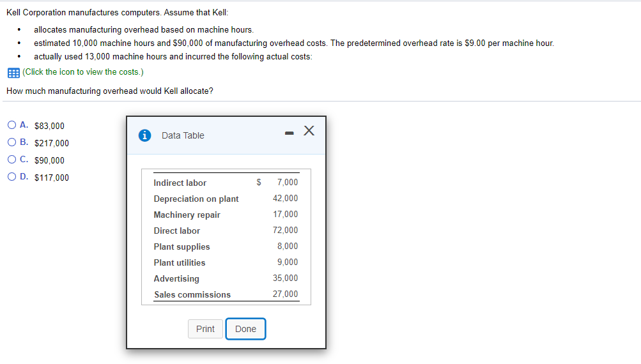The width and height of the screenshot is (641, 364).
Task: Click the 'Depreciation on plant' row label
Action: (x=196, y=199)
